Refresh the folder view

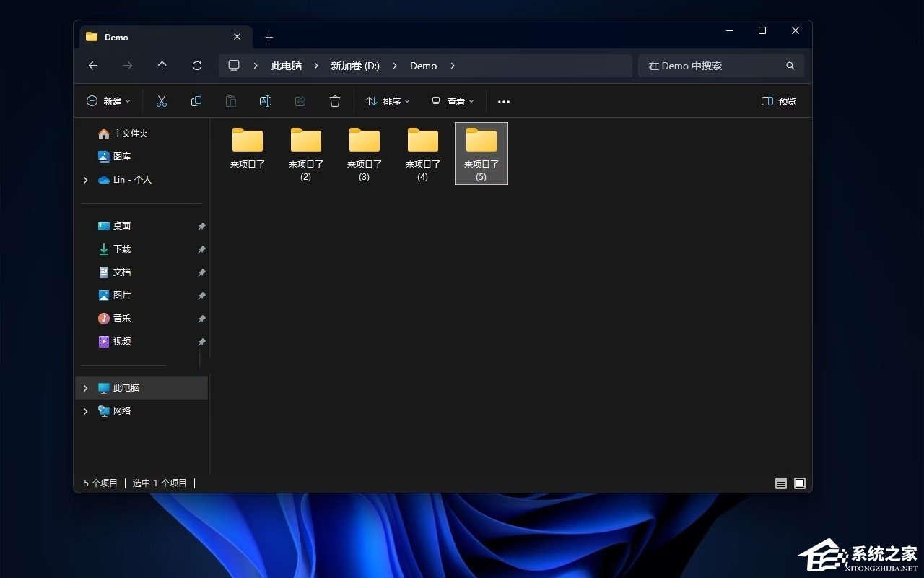(x=196, y=66)
